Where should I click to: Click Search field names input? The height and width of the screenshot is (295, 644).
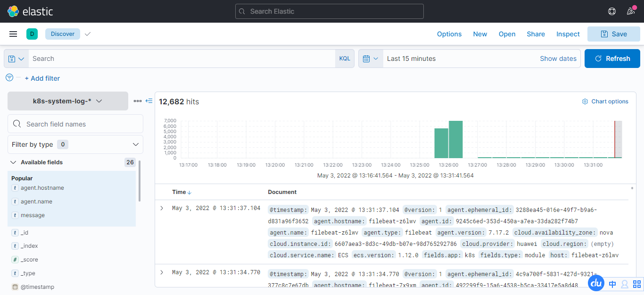(75, 124)
